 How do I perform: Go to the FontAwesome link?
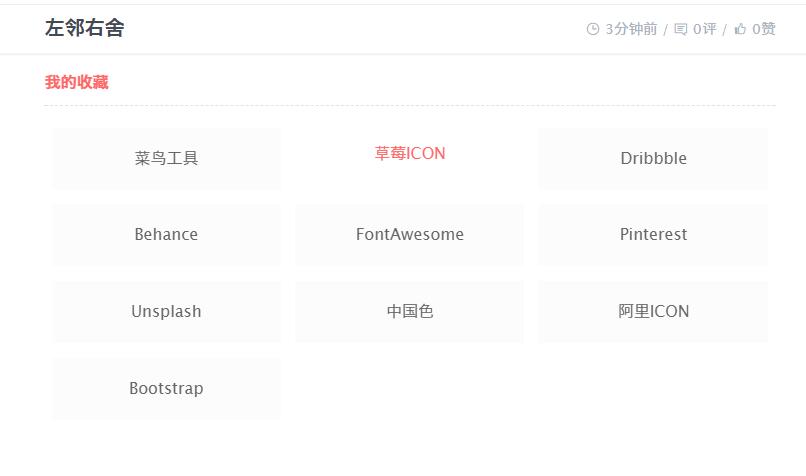(410, 234)
